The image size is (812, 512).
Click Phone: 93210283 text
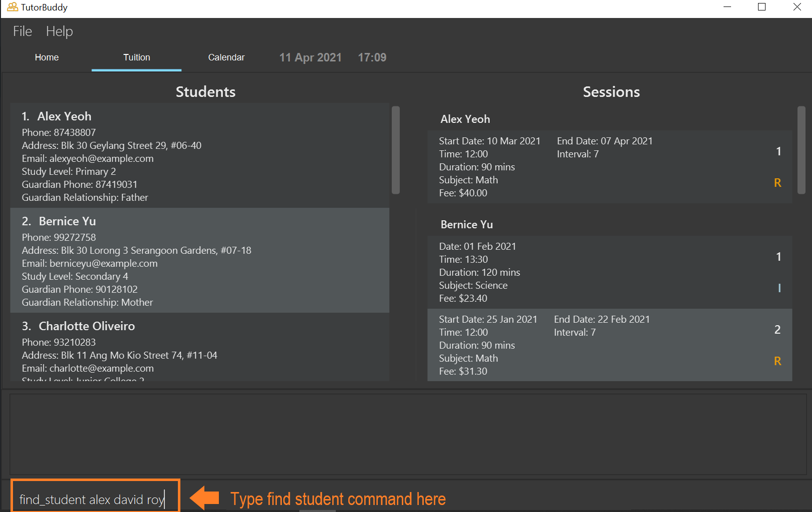[x=59, y=343]
